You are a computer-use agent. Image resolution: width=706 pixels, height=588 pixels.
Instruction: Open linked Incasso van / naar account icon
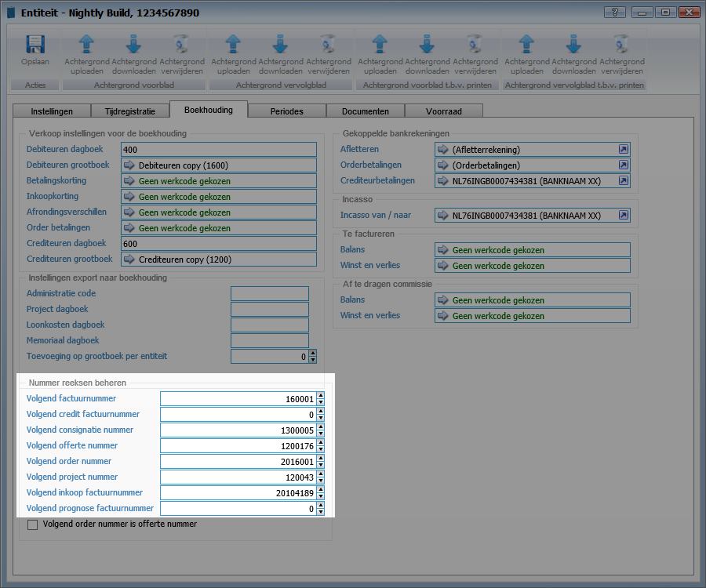pos(623,216)
